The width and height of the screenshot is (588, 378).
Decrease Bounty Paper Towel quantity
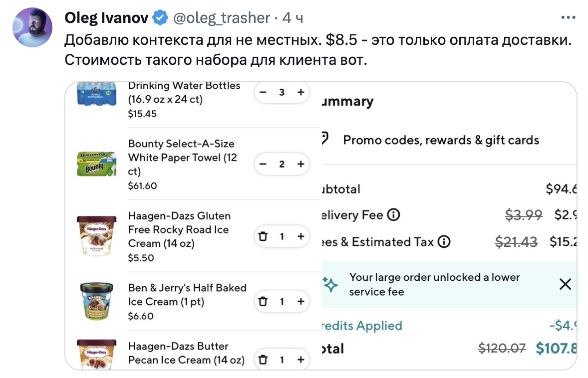[x=264, y=164]
